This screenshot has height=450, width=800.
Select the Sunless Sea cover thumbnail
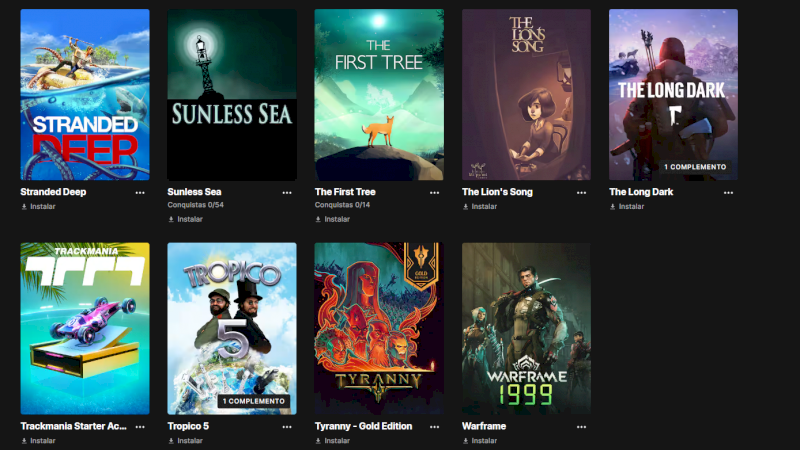(x=232, y=94)
